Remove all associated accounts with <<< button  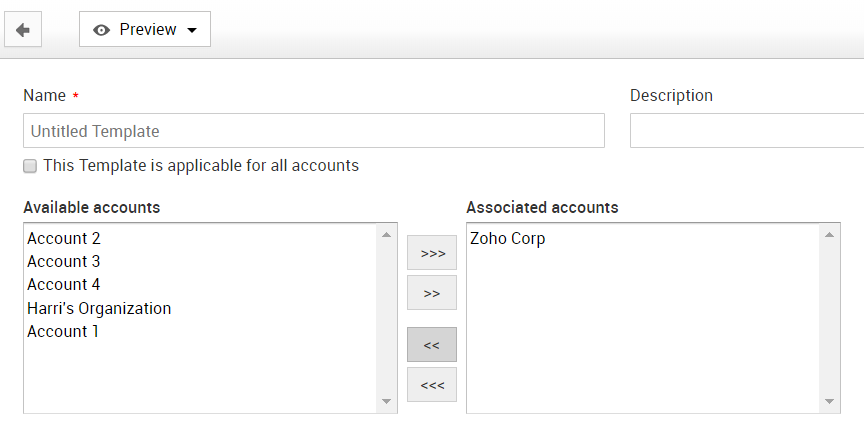[432, 384]
